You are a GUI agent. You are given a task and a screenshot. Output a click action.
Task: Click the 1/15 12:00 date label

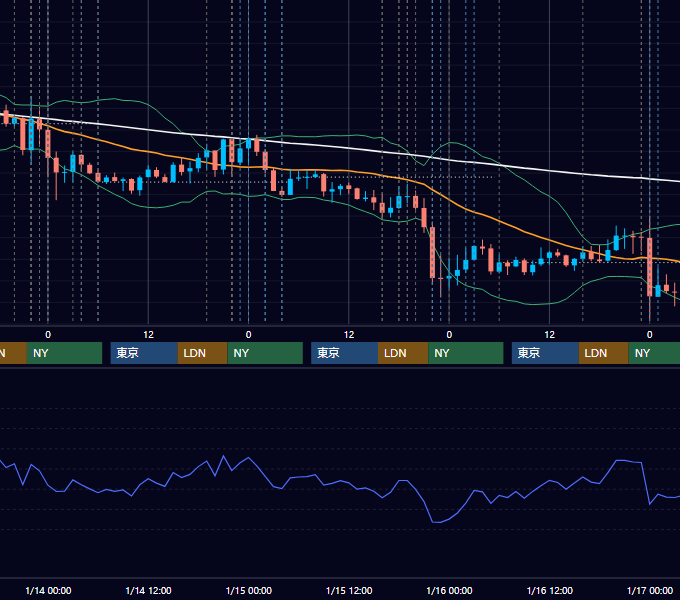(349, 590)
